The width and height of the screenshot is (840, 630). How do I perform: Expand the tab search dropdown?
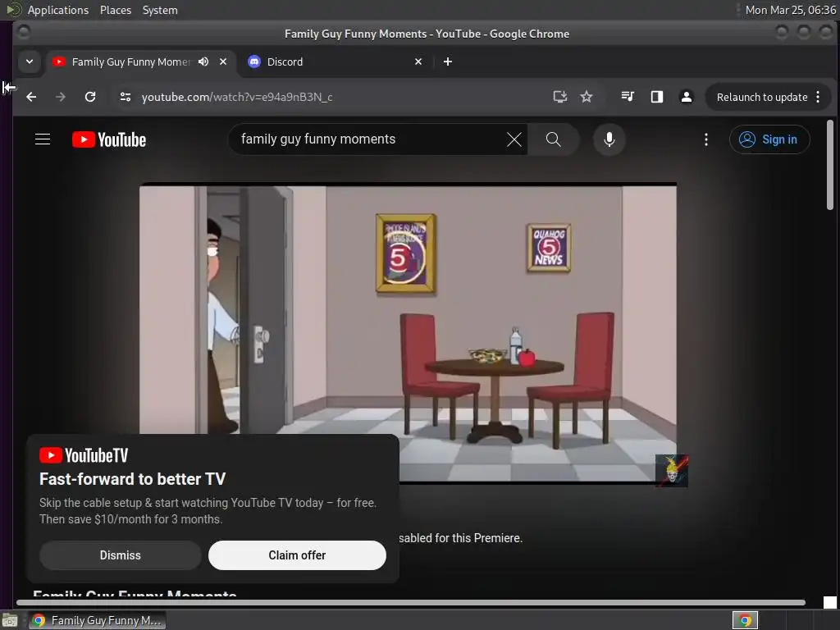(29, 62)
